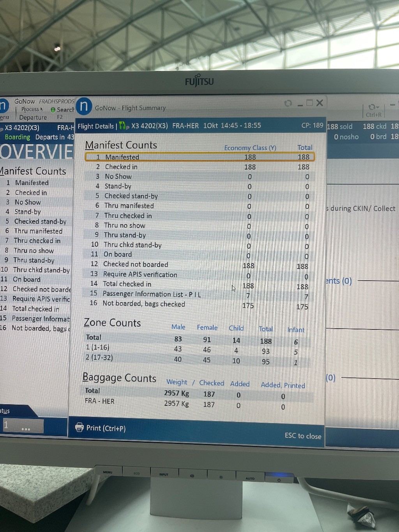
Task: Click the Economy Class (Y) column header
Action: pyautogui.click(x=250, y=148)
